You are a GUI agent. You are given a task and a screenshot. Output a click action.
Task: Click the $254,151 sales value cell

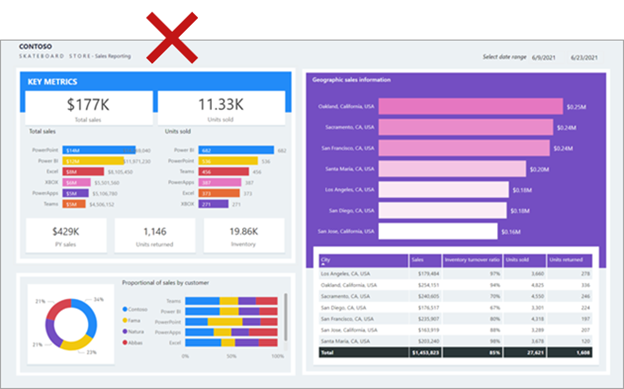(x=425, y=285)
